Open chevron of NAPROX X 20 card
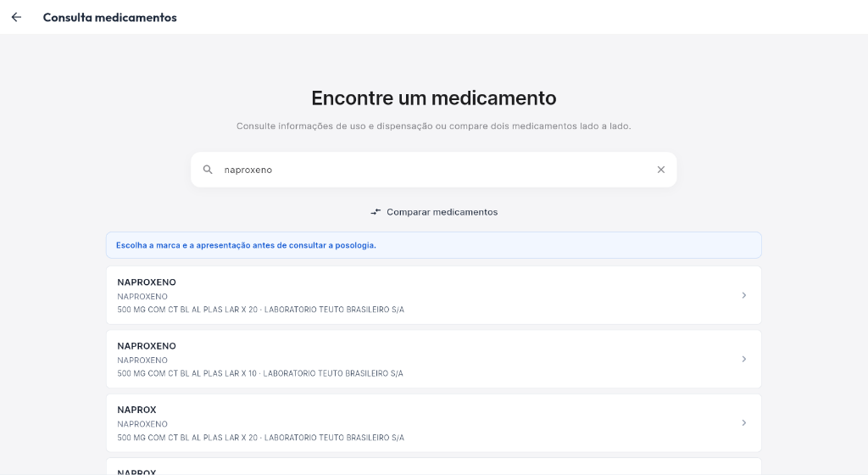This screenshot has width=868, height=475. 744,423
